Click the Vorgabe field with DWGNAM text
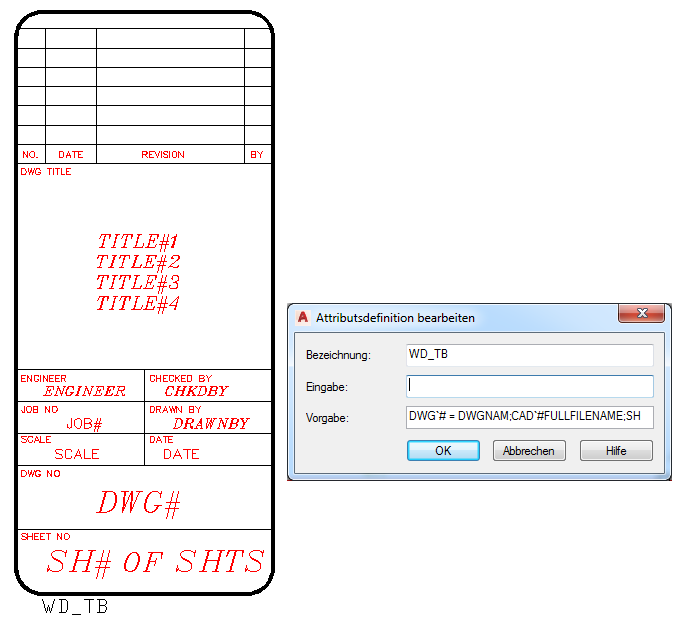This screenshot has width=687, height=626. [529, 417]
